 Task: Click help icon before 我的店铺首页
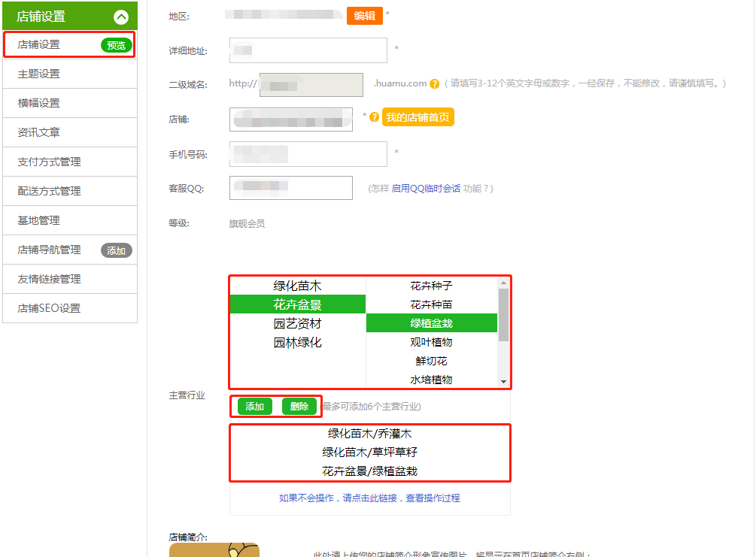(374, 117)
